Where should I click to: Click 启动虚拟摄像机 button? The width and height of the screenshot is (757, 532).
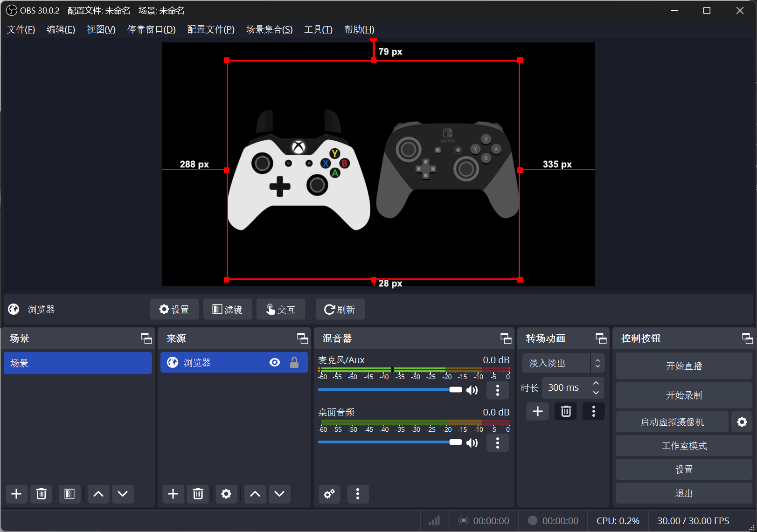pos(672,422)
